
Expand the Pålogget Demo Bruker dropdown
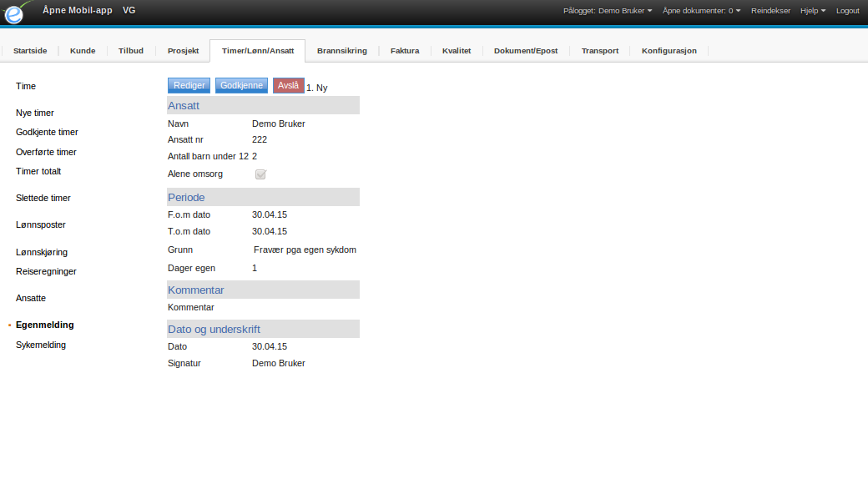[608, 11]
